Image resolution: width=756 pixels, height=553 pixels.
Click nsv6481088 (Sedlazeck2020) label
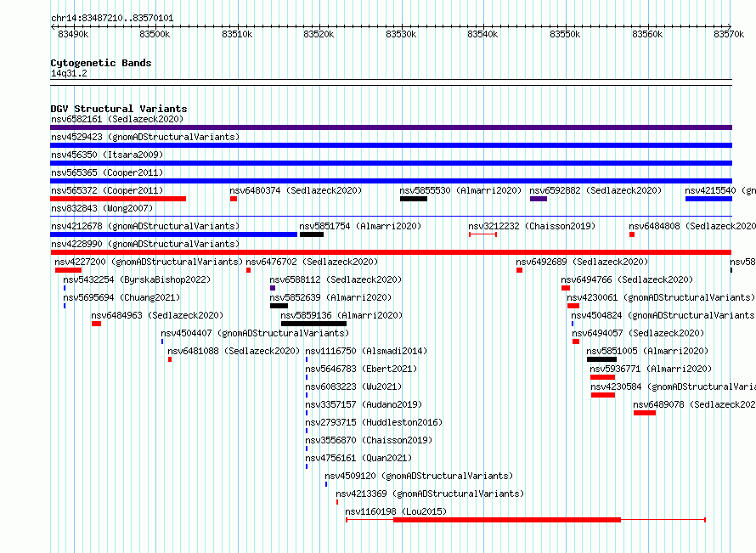234,351
